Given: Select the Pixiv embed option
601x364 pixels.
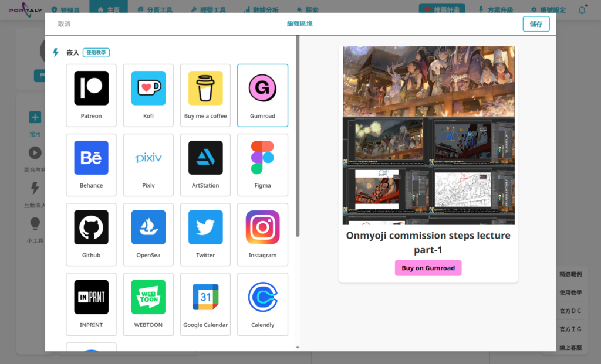Looking at the screenshot, I should click(148, 165).
